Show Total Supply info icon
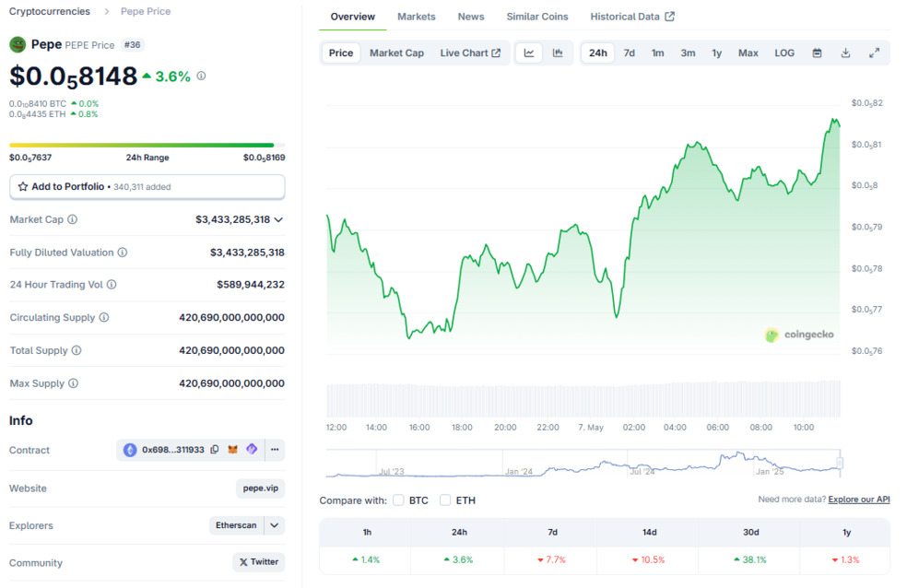Viewport: 907px width, 588px height. 77,350
